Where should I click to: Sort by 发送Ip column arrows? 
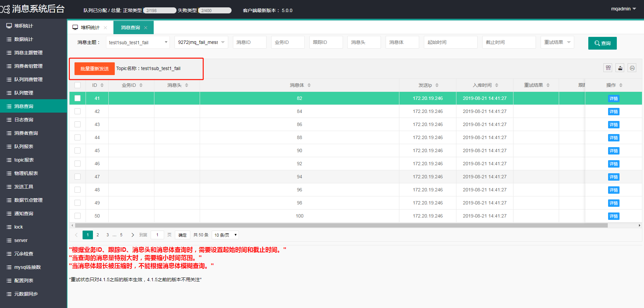(437, 85)
